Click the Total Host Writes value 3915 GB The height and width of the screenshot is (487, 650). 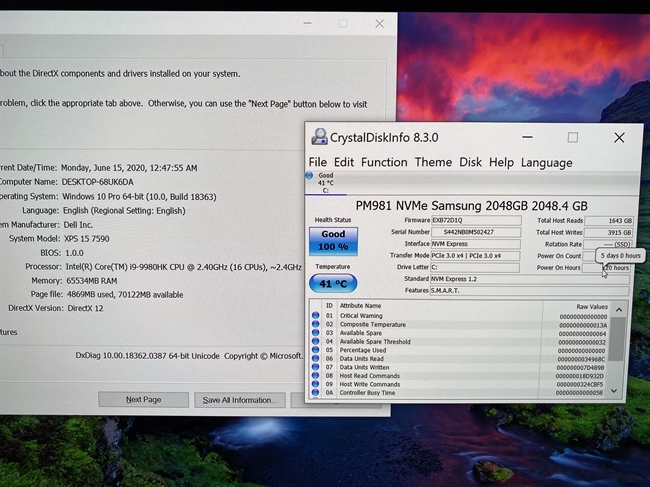click(608, 233)
